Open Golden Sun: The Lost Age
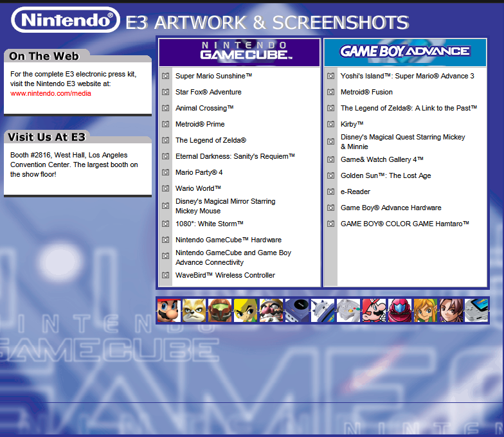 [x=386, y=176]
